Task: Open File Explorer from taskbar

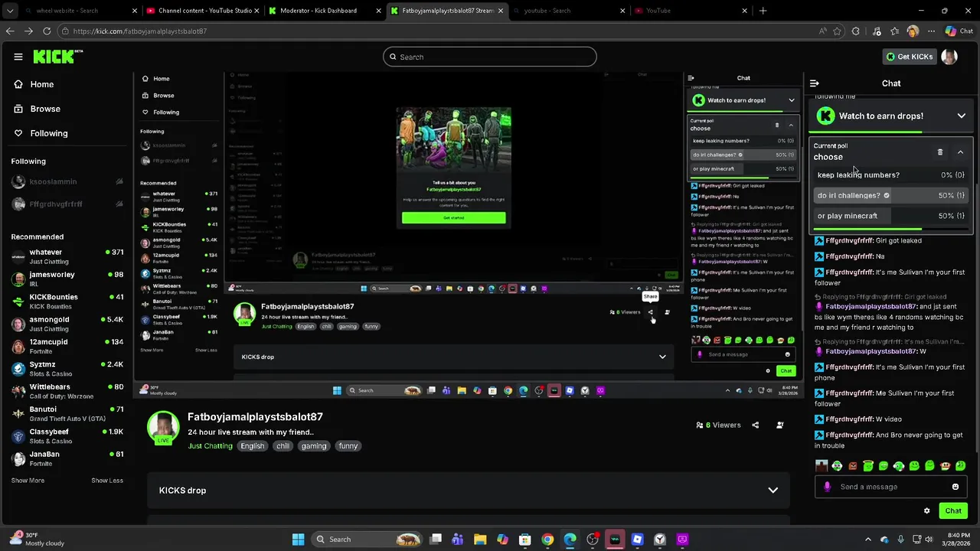Action: tap(480, 540)
